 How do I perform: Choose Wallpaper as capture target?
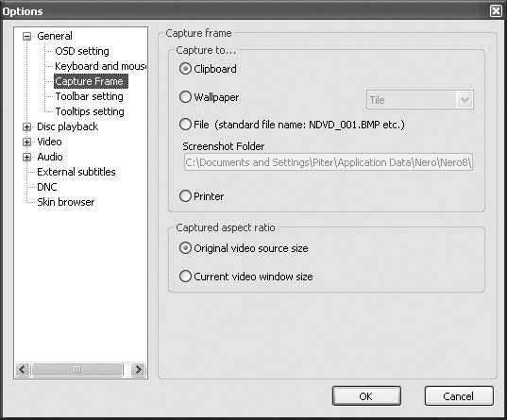[185, 96]
